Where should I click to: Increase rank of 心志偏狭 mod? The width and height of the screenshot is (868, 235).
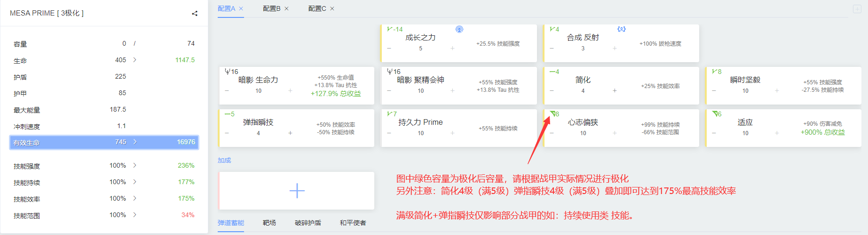coord(615,133)
